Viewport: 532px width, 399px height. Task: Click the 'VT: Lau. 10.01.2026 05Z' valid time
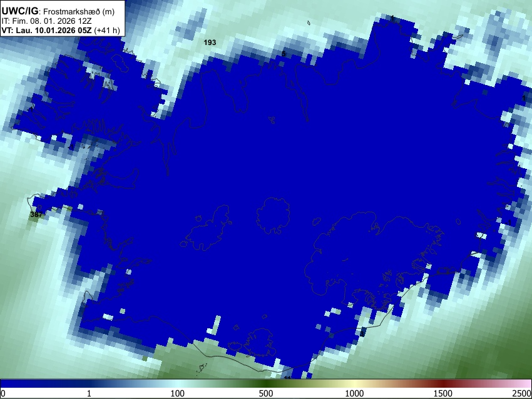click(x=46, y=30)
